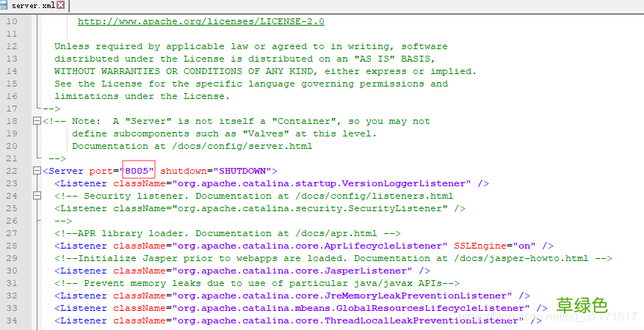Screen dimensions: 644x330
Task: Click the AprLifecycleListener class name
Action: click(310, 246)
